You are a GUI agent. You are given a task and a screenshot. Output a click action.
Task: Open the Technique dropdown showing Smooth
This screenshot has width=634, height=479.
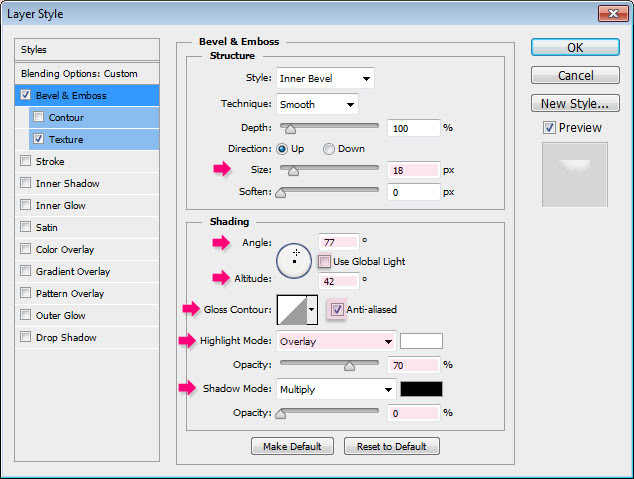tap(317, 104)
